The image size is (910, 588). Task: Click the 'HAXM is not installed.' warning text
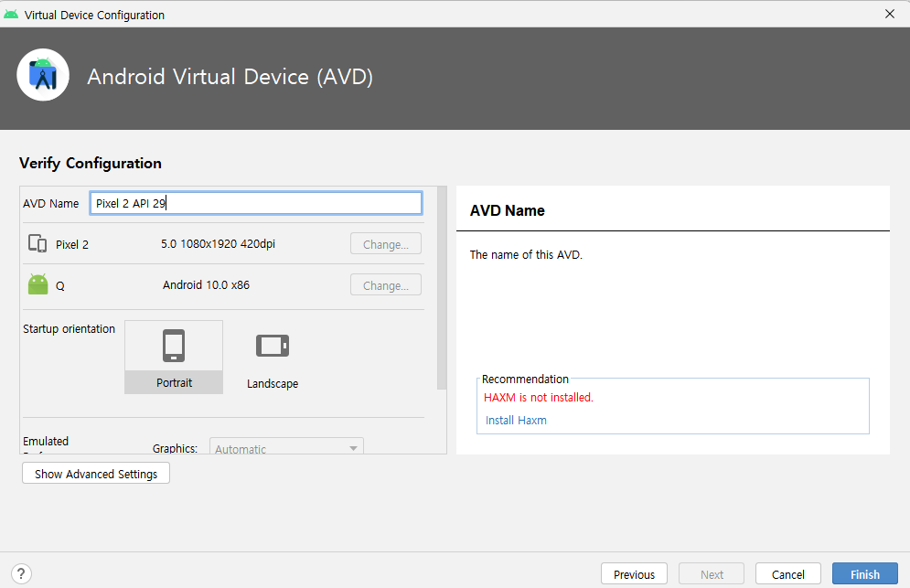coord(539,398)
